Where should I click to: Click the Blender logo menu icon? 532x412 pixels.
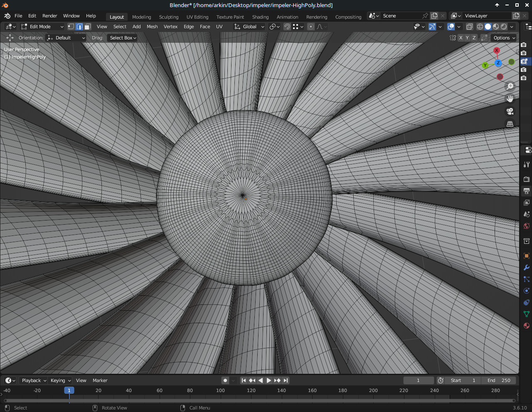tap(7, 16)
